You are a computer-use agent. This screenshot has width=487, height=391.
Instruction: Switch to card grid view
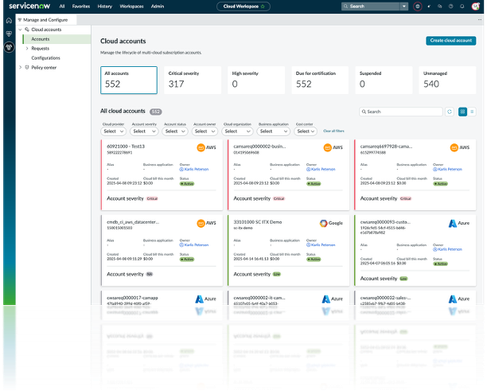pyautogui.click(x=463, y=112)
